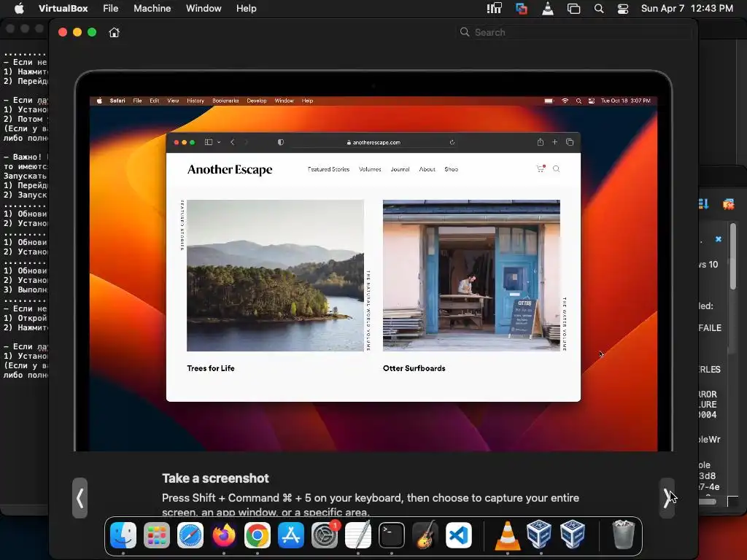The height and width of the screenshot is (560, 747).
Task: Click the orange warning icon in right background window
Action: (728, 204)
